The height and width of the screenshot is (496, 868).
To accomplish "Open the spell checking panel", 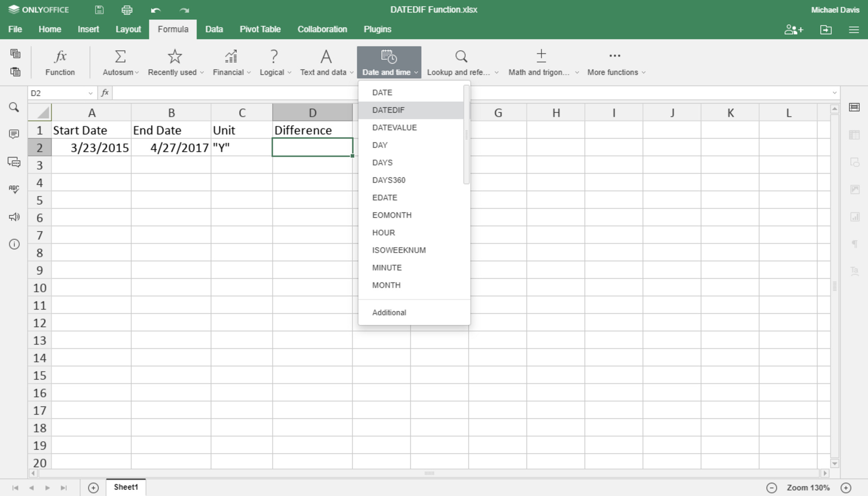I will (14, 189).
